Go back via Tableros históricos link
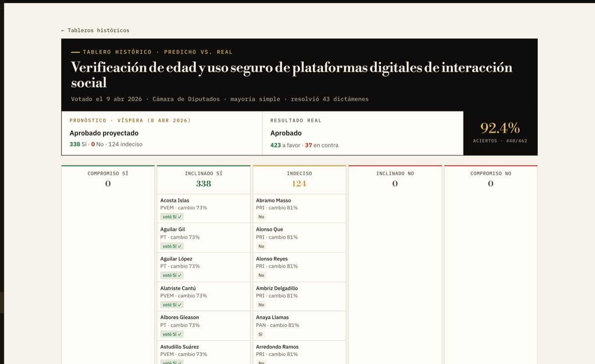595x364 pixels. click(x=95, y=30)
